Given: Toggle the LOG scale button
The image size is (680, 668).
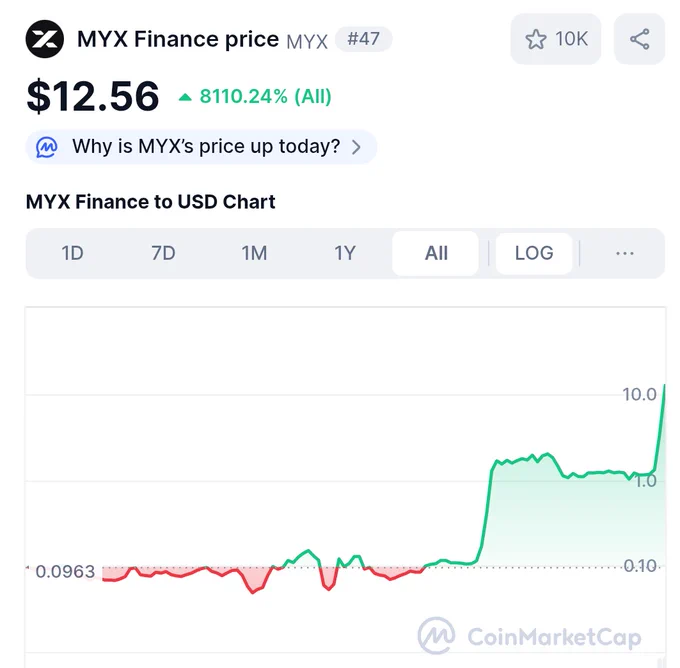Looking at the screenshot, I should [x=534, y=253].
